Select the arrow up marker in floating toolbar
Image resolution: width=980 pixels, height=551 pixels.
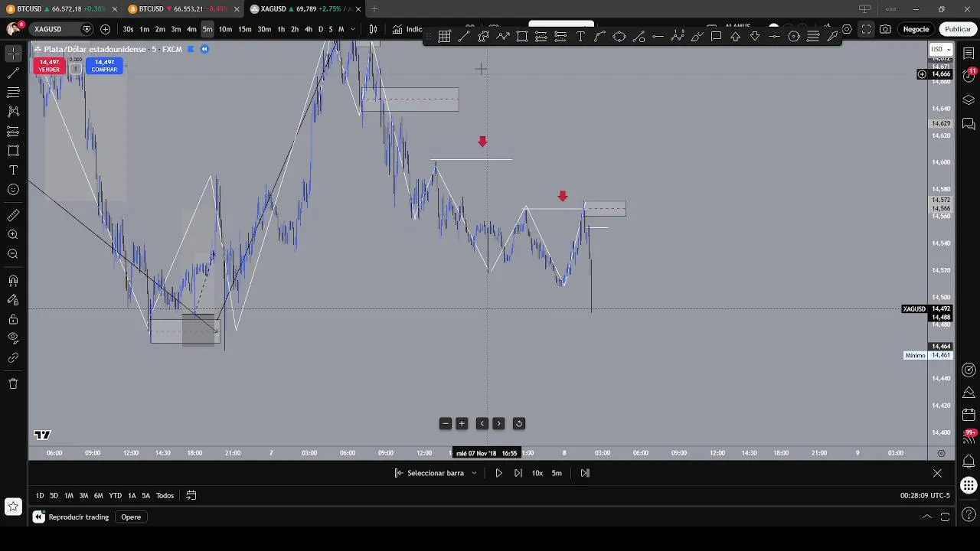click(736, 37)
